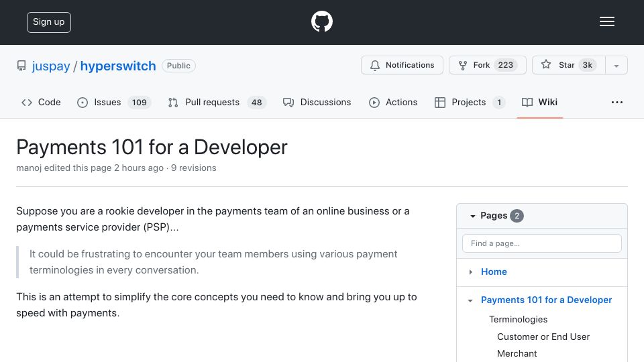
Task: Click the Discussions speech bubble icon
Action: [288, 102]
